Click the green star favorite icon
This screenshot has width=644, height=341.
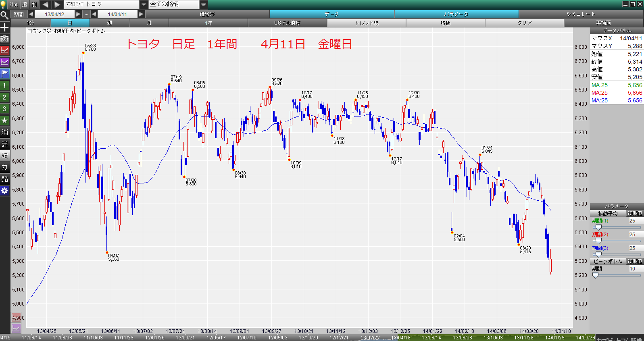[x=4, y=121]
